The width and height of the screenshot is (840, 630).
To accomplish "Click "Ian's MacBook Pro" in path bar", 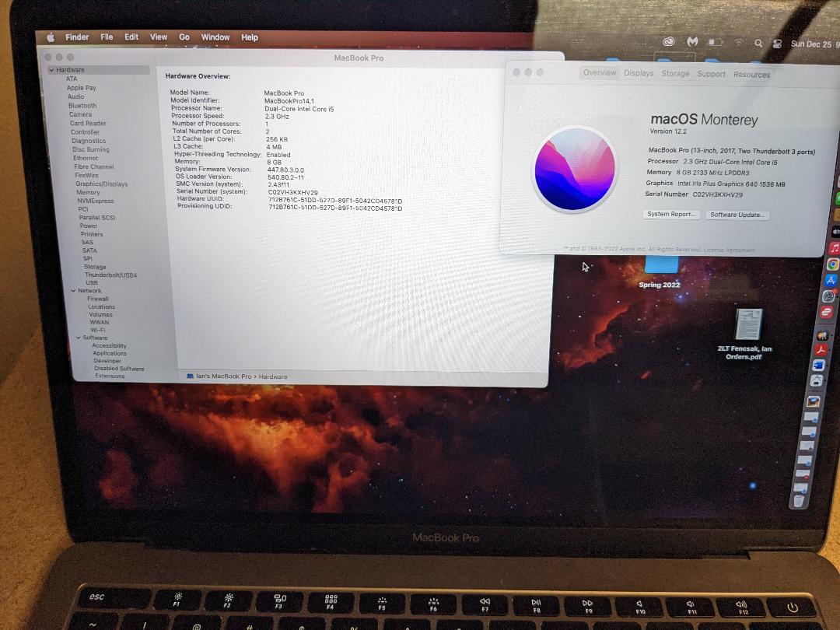I will (224, 376).
